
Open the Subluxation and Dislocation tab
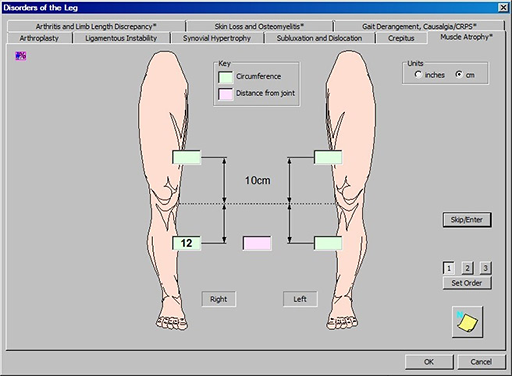tap(319, 38)
